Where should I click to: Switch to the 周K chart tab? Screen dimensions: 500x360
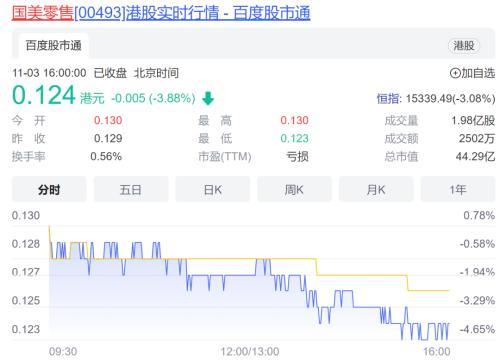[x=294, y=190]
